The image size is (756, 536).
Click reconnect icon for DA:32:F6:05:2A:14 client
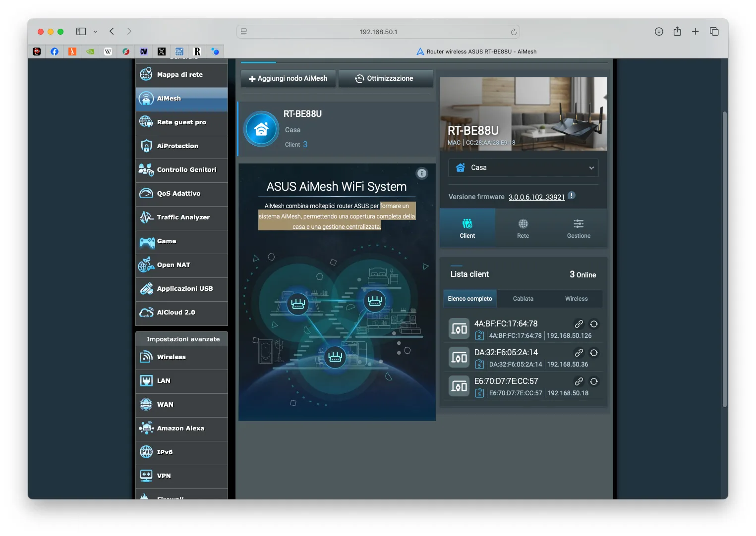[594, 353]
